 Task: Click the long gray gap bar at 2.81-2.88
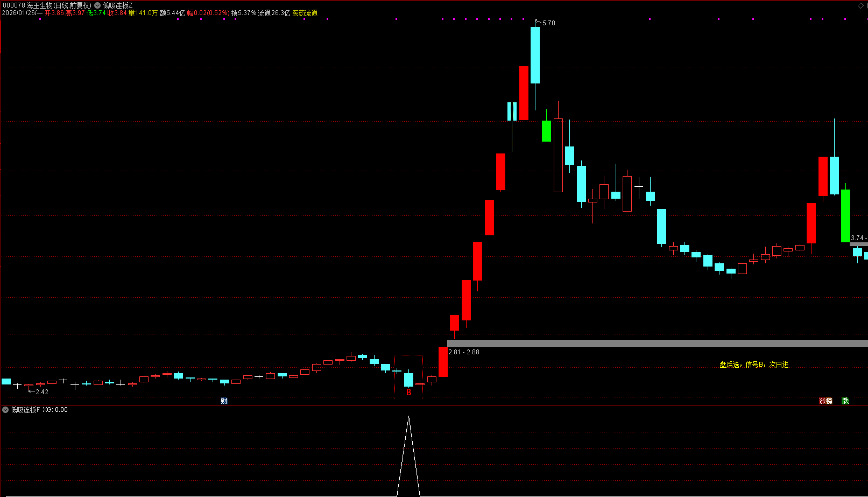pos(658,343)
